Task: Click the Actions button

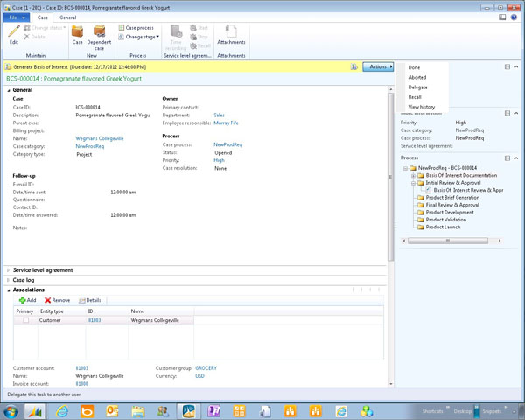Action: (x=380, y=66)
